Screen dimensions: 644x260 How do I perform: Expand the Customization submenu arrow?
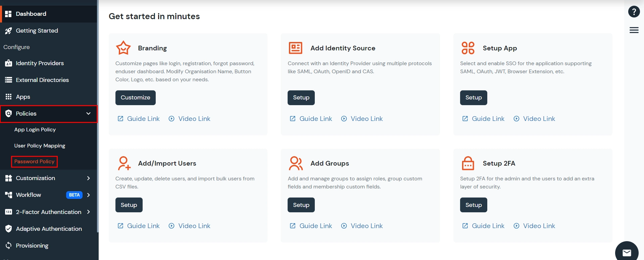coord(89,178)
